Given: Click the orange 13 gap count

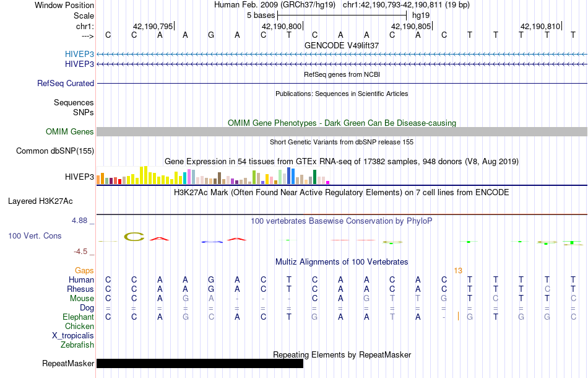Looking at the screenshot, I should coord(458,271).
